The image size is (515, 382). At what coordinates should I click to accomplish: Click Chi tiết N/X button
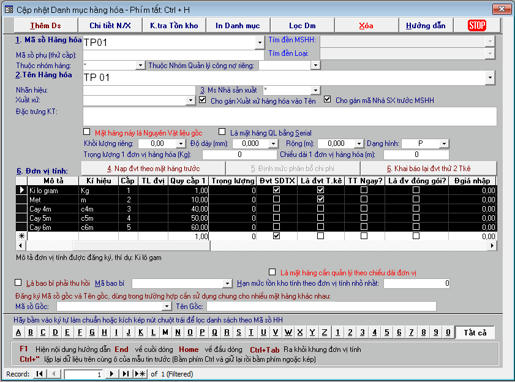(x=110, y=25)
